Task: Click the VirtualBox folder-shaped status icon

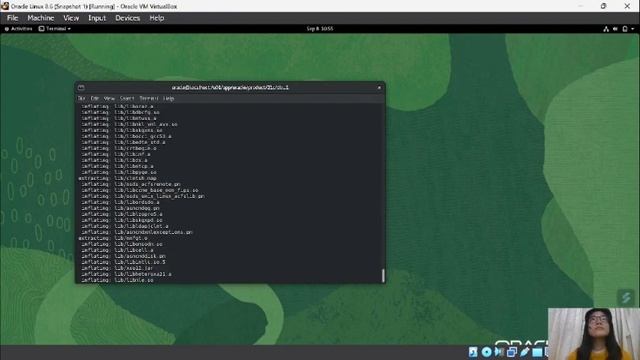Action: click(x=537, y=352)
